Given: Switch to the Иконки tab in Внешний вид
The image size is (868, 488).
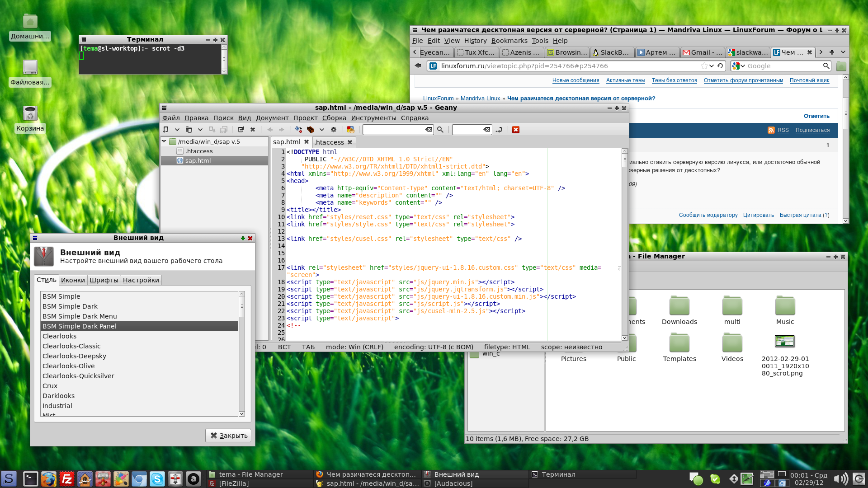Looking at the screenshot, I should click(x=73, y=280).
